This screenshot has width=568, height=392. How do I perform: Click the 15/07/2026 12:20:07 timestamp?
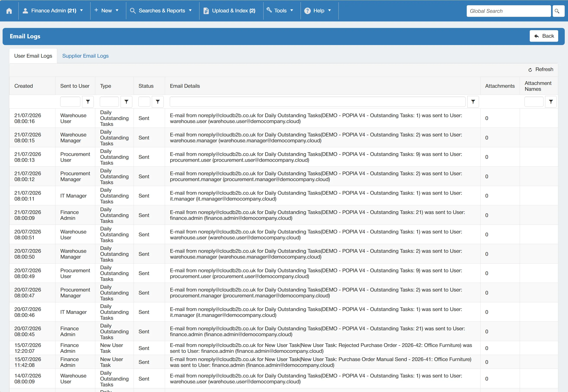[28, 348]
